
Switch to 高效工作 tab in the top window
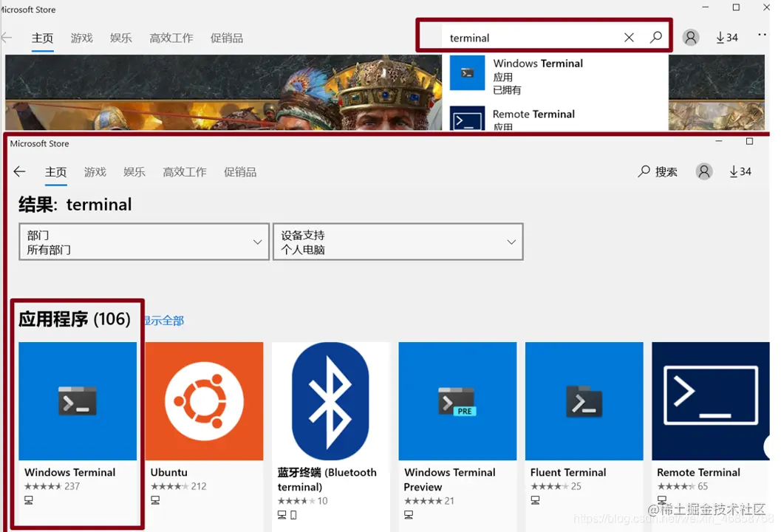171,38
